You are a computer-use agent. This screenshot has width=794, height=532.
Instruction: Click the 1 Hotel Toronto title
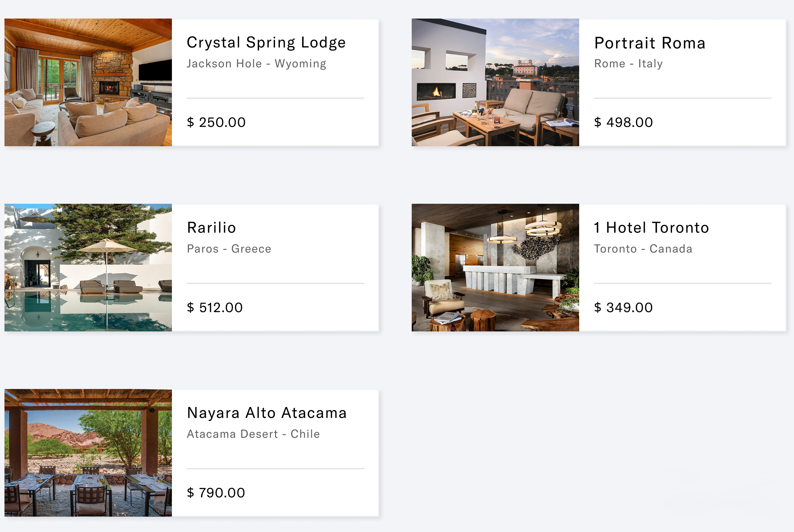point(651,228)
